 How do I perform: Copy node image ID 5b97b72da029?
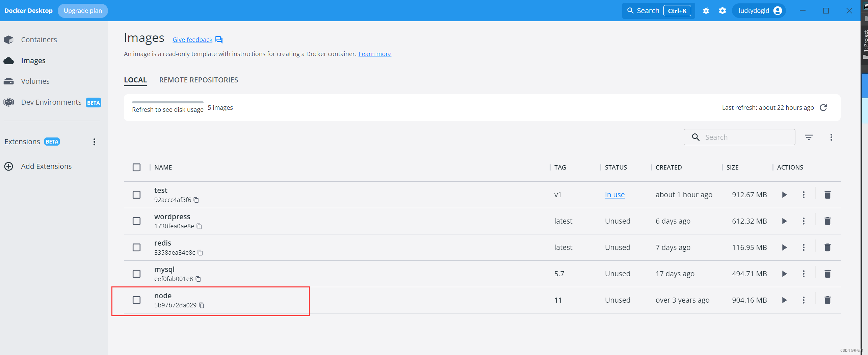tap(202, 305)
